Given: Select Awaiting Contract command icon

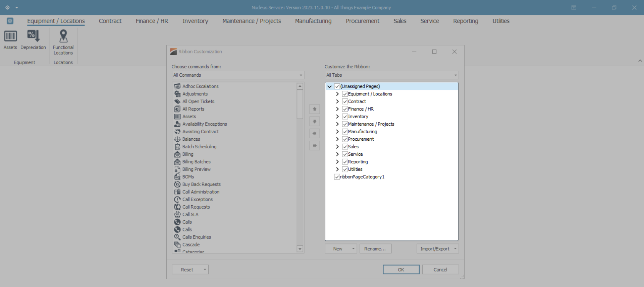Looking at the screenshot, I should point(177,132).
